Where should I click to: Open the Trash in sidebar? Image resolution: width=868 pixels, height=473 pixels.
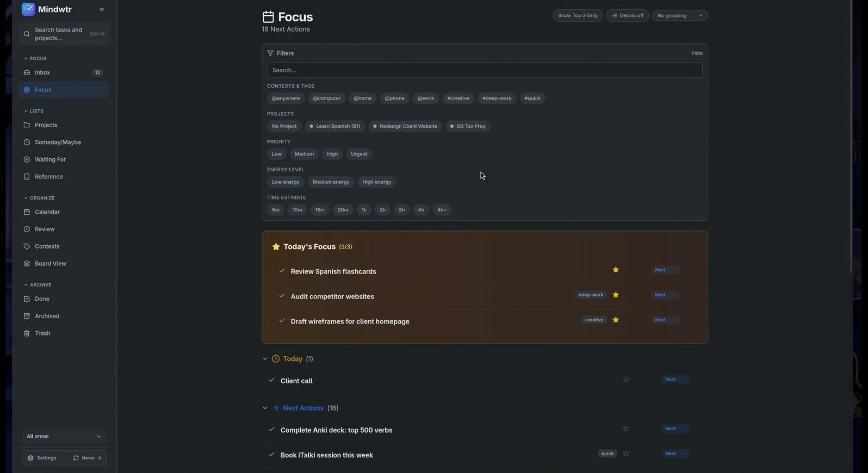[64, 333]
